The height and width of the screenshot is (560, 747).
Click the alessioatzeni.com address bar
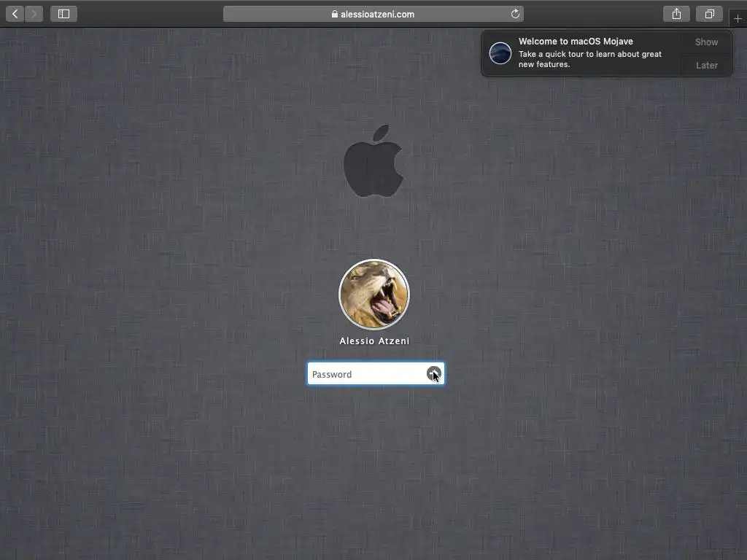pos(373,14)
